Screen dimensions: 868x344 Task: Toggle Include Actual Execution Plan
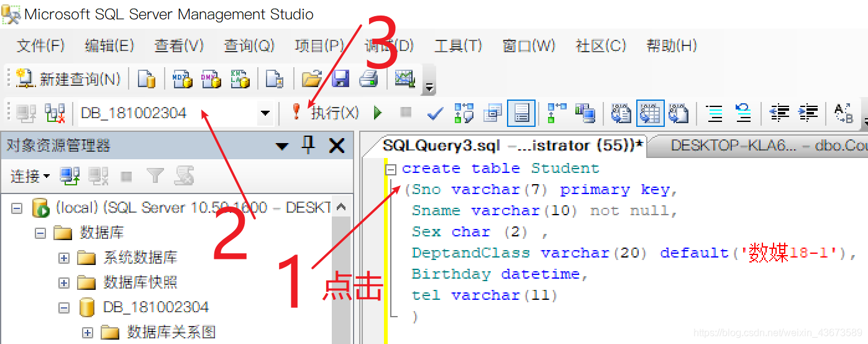[x=557, y=113]
